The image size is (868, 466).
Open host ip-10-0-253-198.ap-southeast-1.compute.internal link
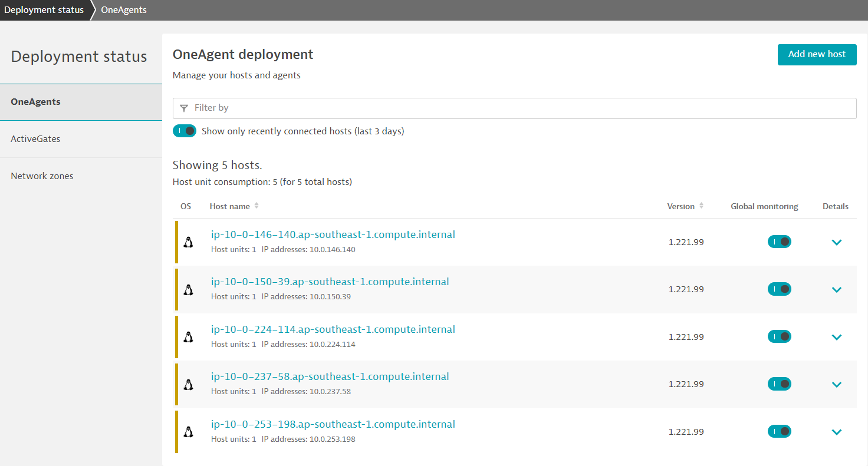click(x=333, y=424)
